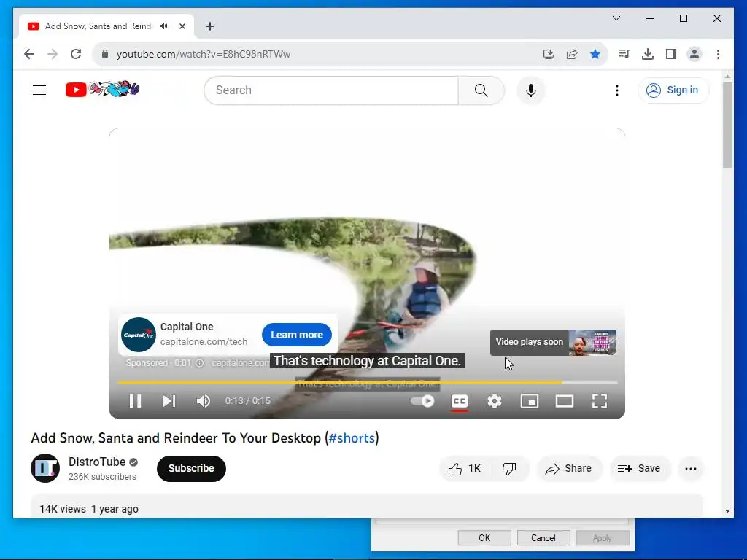Toggle the autoplay switch

pos(422,401)
